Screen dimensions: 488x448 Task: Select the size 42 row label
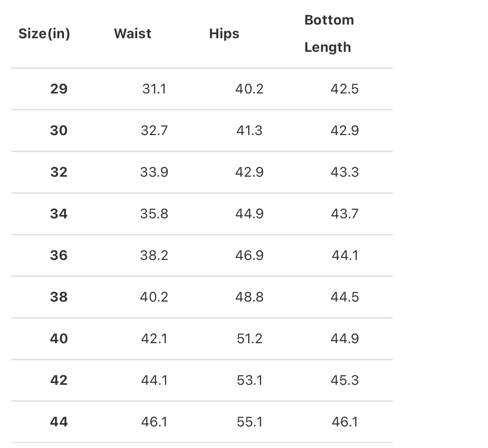pos(59,380)
